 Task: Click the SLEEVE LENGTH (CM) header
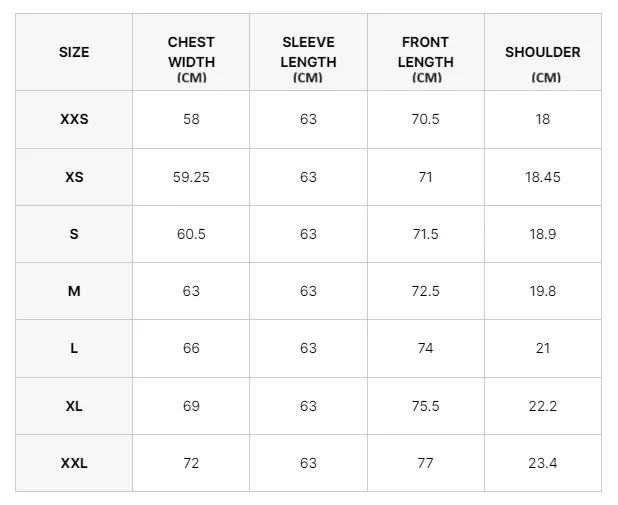coord(308,59)
